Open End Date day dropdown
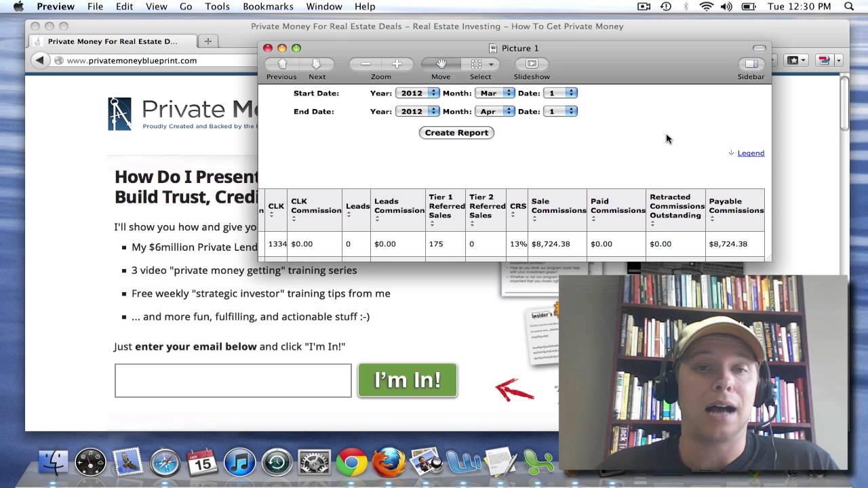The height and width of the screenshot is (488, 868). coord(560,111)
